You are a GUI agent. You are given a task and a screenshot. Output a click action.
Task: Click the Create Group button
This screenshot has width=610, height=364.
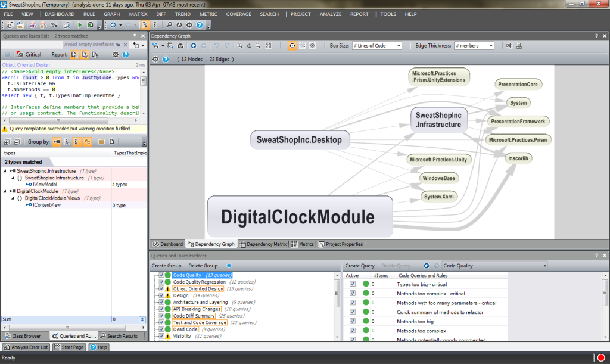pyautogui.click(x=166, y=266)
